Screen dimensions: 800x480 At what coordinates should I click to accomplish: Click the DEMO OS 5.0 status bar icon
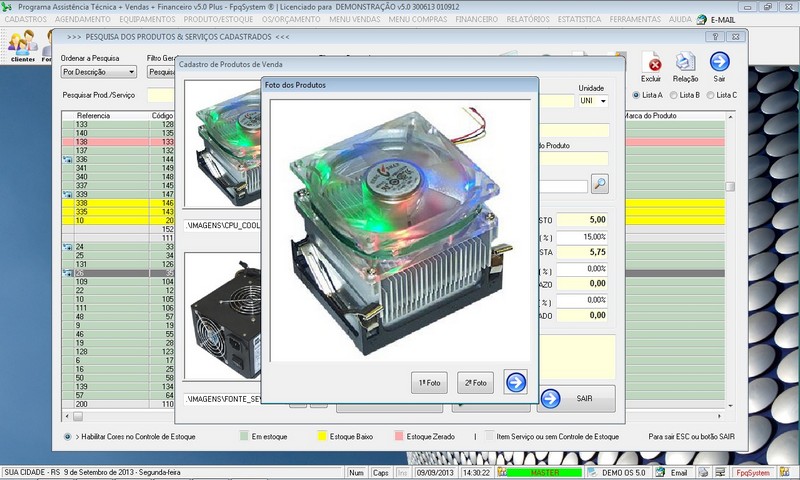coord(592,472)
